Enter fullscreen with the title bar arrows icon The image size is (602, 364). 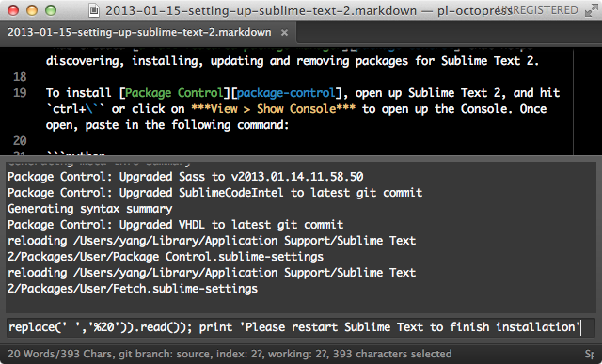(592, 10)
